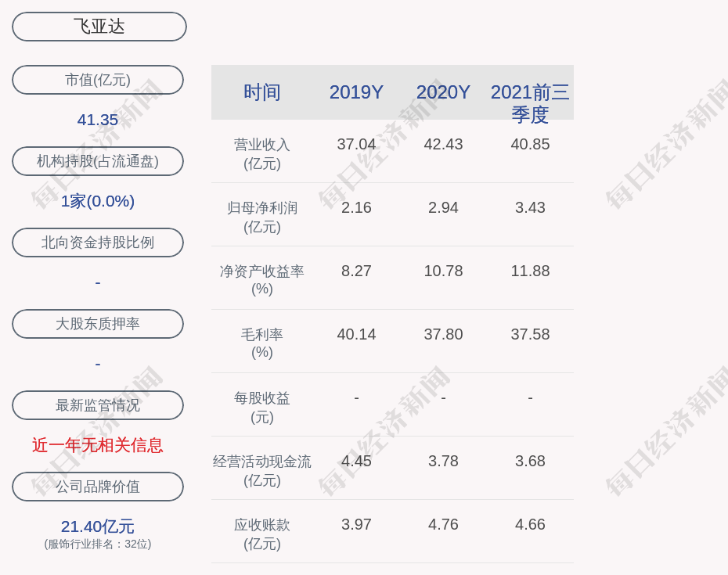This screenshot has width=728, height=575.
Task: Click the 归母净利润(亿元) row label
Action: coord(262,217)
